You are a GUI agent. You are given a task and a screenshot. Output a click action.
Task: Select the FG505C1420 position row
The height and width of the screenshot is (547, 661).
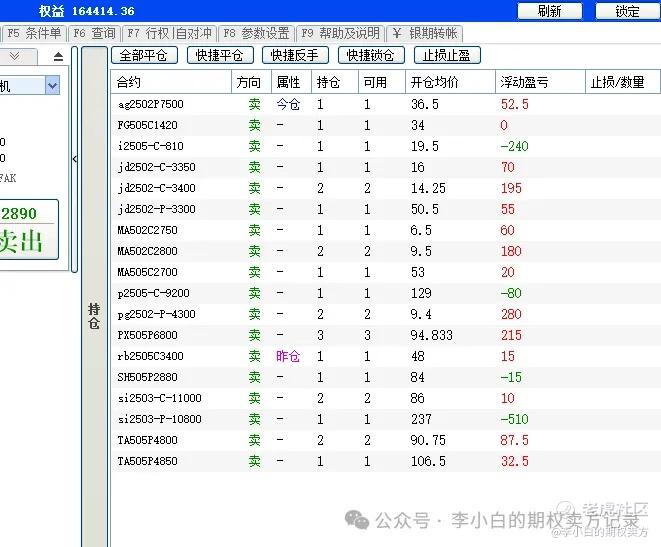coord(385,125)
